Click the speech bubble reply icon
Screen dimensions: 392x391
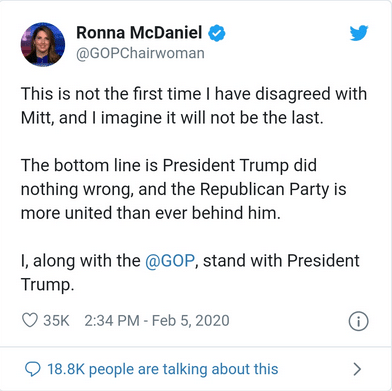click(x=33, y=369)
